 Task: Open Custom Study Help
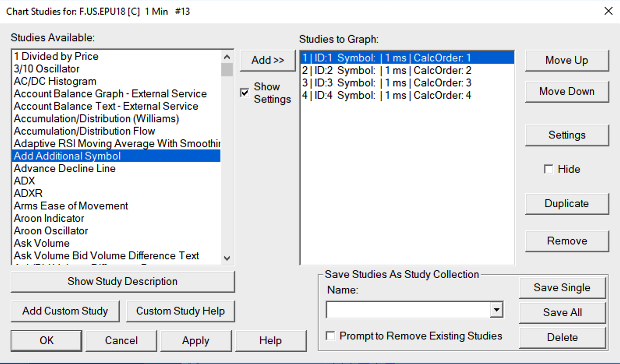tap(180, 311)
